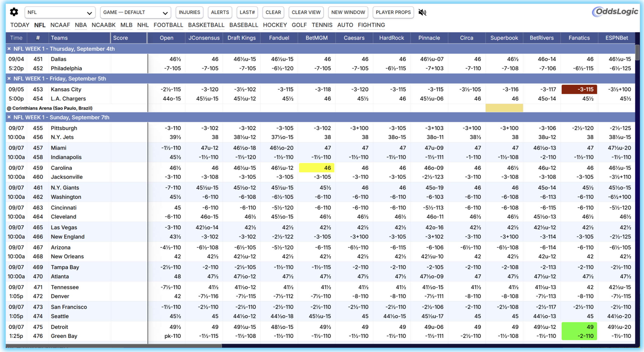Open odds in a NEW WINDOW

point(348,12)
